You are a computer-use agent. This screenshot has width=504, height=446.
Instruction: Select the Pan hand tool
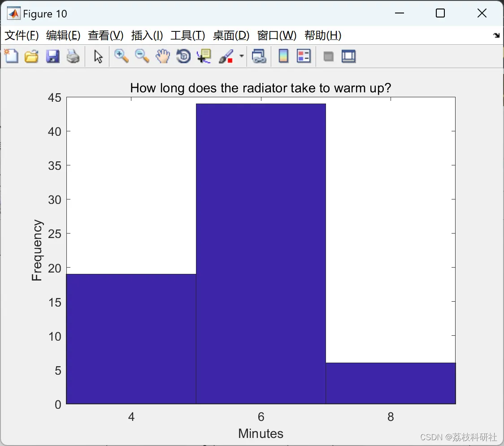(x=163, y=56)
